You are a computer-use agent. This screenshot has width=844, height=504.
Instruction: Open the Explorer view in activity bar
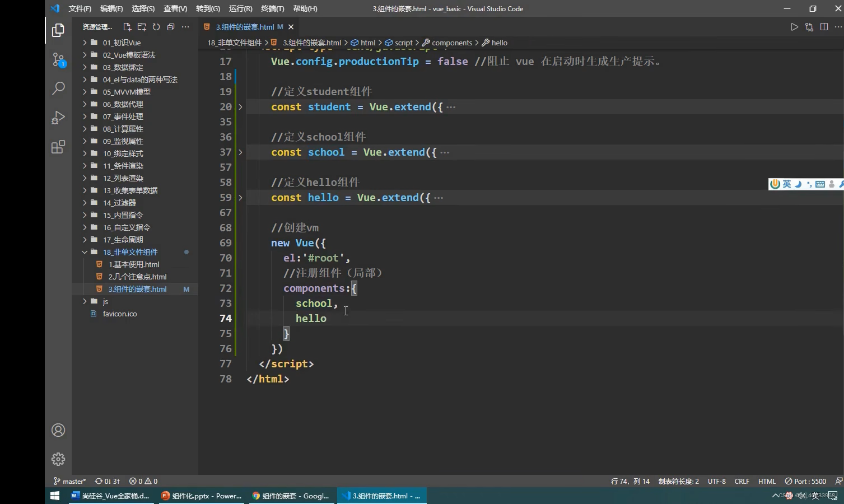tap(58, 30)
